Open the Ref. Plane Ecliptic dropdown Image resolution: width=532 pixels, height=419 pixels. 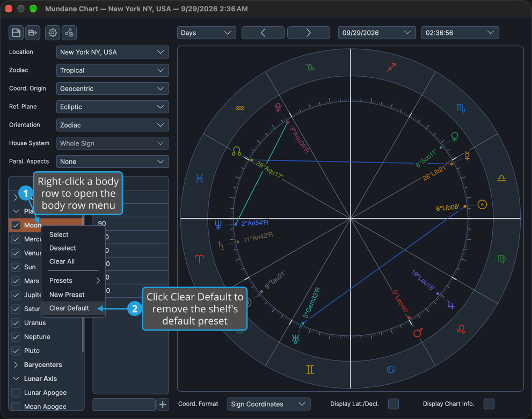point(113,107)
